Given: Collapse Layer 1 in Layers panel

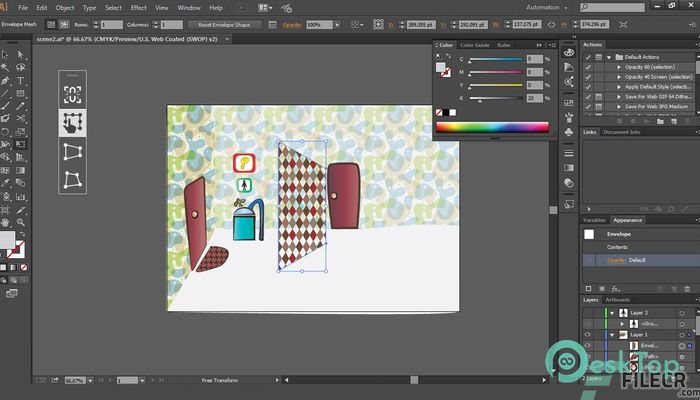Looking at the screenshot, I should [612, 335].
